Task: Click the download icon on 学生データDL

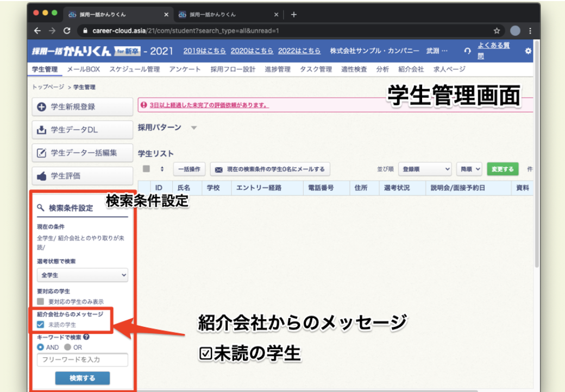Action: 41,130
